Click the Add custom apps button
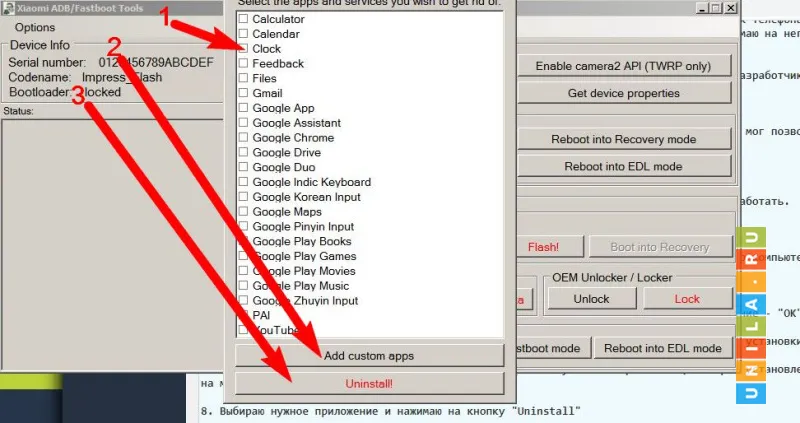The width and height of the screenshot is (800, 423). (x=369, y=356)
